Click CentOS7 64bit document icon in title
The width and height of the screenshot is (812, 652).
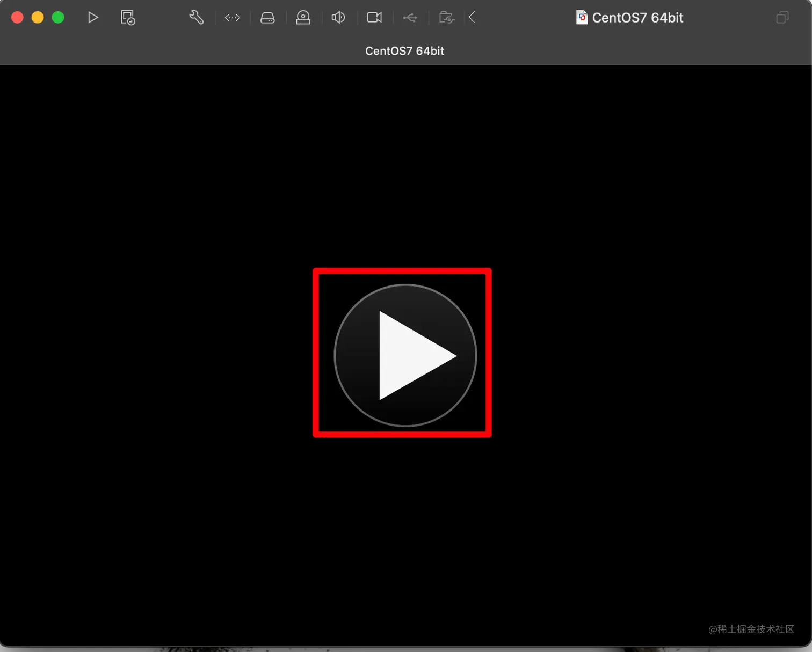pyautogui.click(x=582, y=18)
